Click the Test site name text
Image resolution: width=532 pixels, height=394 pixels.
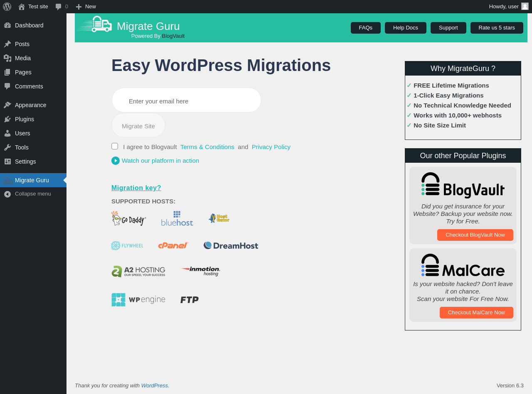(38, 7)
